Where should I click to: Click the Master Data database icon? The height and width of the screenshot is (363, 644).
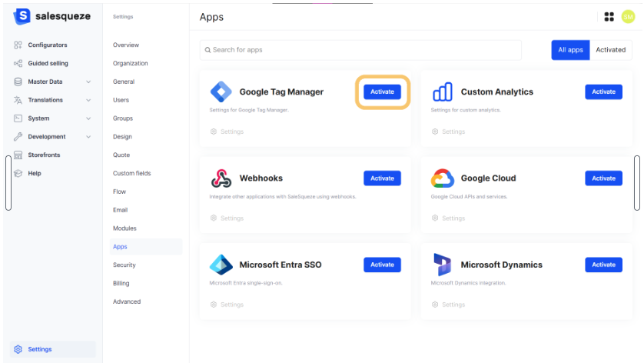click(x=18, y=82)
